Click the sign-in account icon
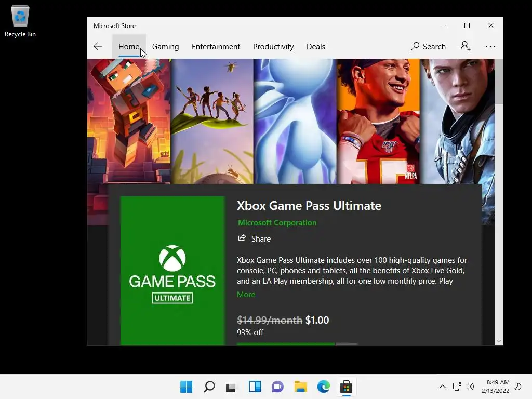The height and width of the screenshot is (399, 532). tap(465, 46)
